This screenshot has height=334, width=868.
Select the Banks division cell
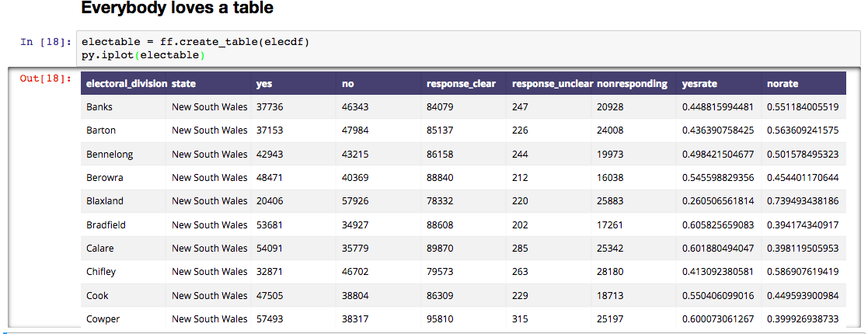click(x=99, y=106)
